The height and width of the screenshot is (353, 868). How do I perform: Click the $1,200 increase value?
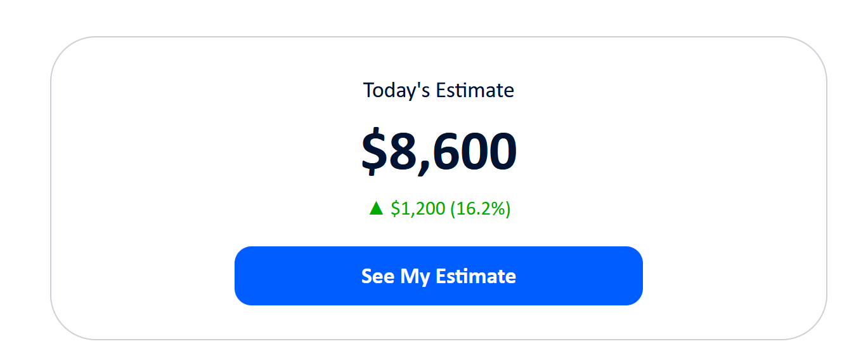coord(418,208)
